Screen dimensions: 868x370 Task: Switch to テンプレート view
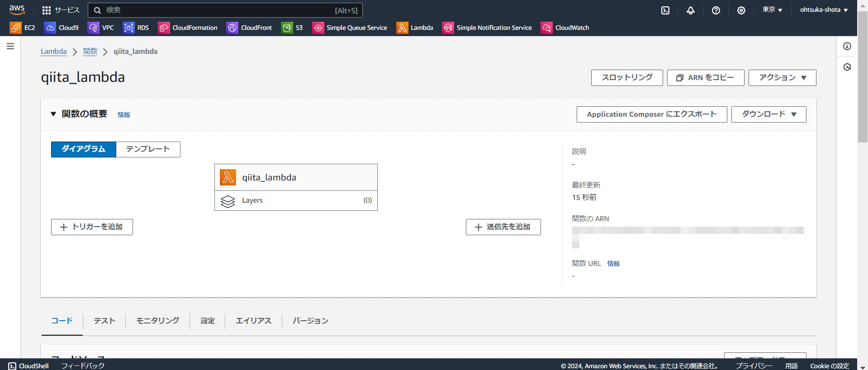coord(148,149)
